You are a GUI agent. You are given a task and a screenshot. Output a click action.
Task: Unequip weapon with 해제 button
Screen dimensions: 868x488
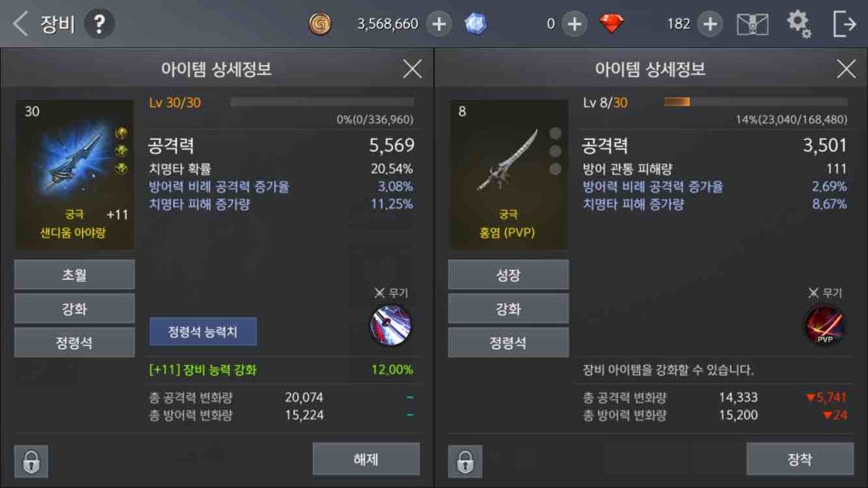[366, 458]
